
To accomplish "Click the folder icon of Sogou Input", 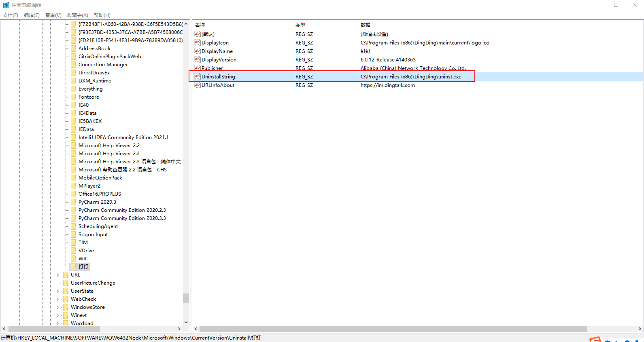I will tap(73, 234).
